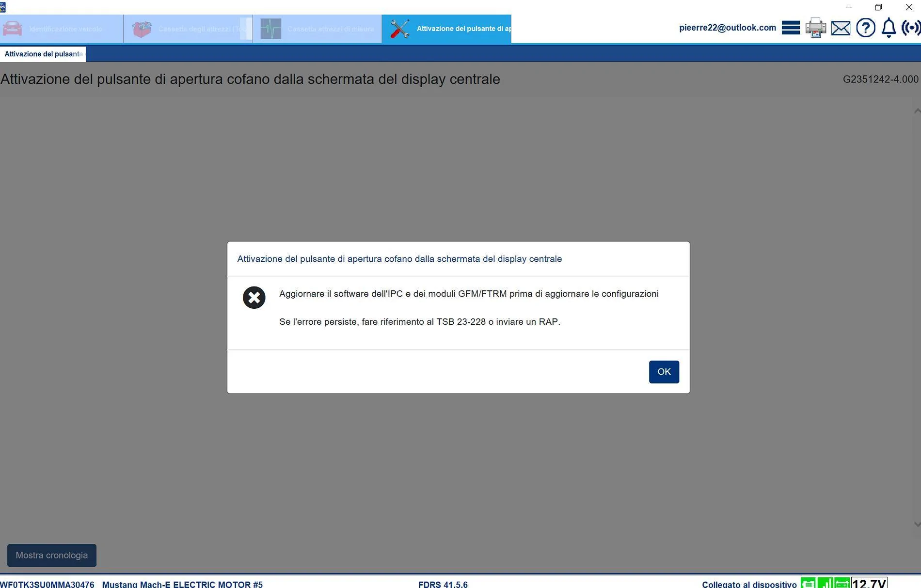This screenshot has height=588, width=921.
Task: Open the hamburger menu icon
Action: 791,28
